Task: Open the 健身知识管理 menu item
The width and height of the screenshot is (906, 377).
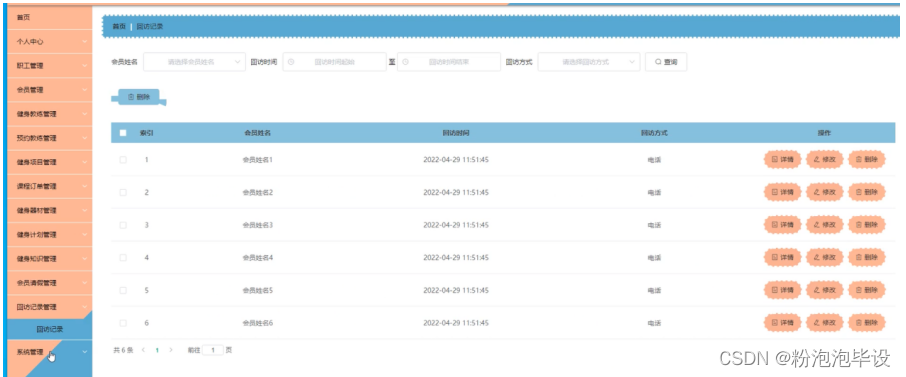Action: click(x=49, y=258)
